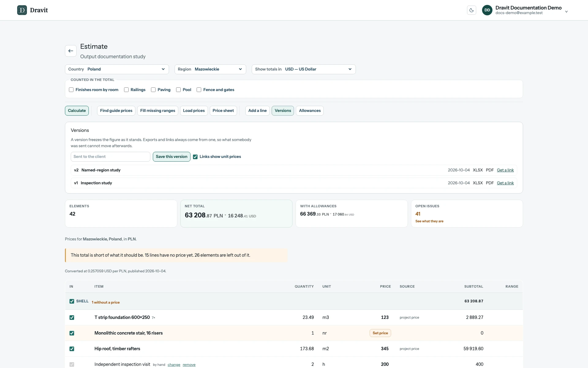Enable Finishes room by room checkbox

tap(71, 90)
